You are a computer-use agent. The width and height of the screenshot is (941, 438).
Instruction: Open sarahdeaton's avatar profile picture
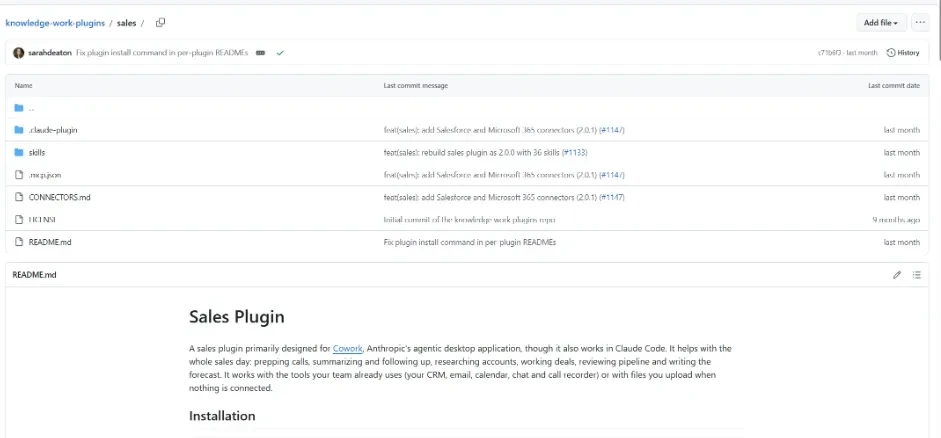click(x=19, y=53)
